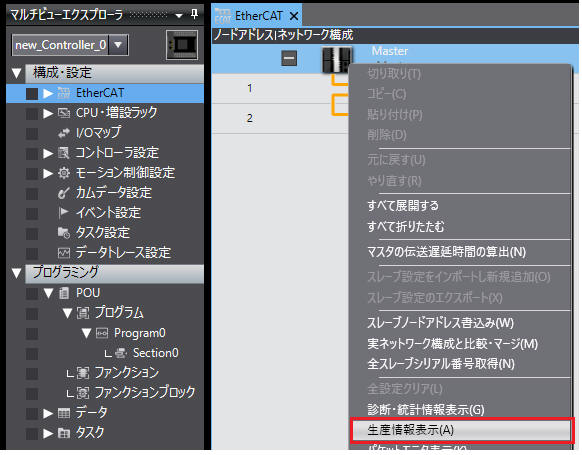Open the マルチビューエクスプローラ panel options arrow
Screen dimensions: 582x455
[179, 16]
